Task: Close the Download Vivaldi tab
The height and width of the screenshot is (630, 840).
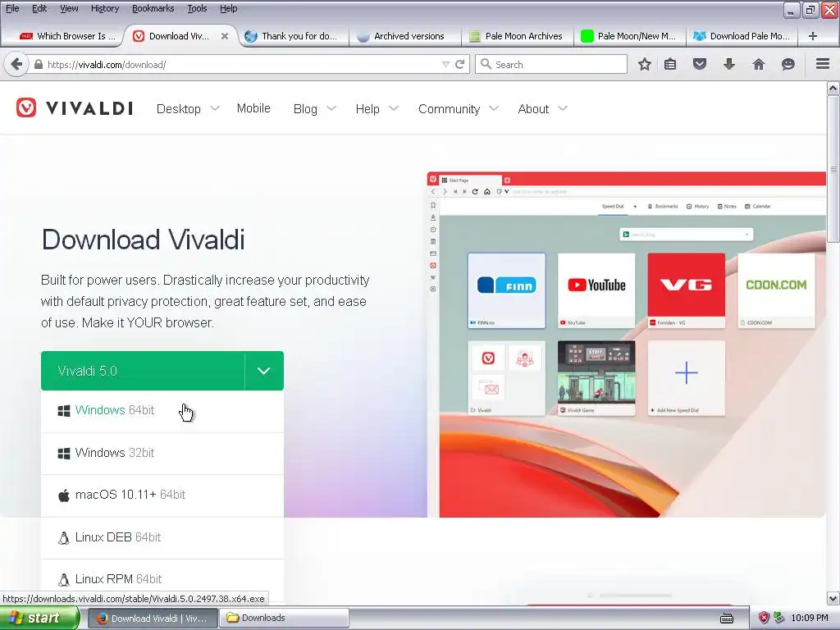Action: pyautogui.click(x=225, y=36)
